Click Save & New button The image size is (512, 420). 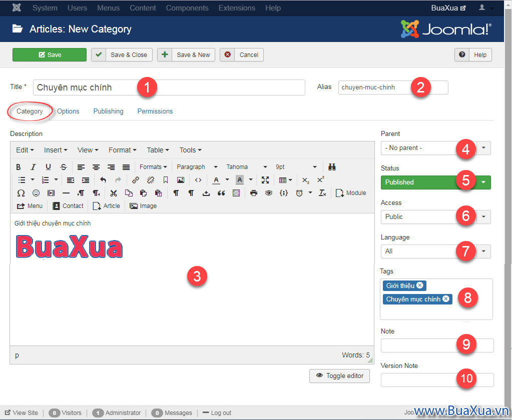[186, 55]
